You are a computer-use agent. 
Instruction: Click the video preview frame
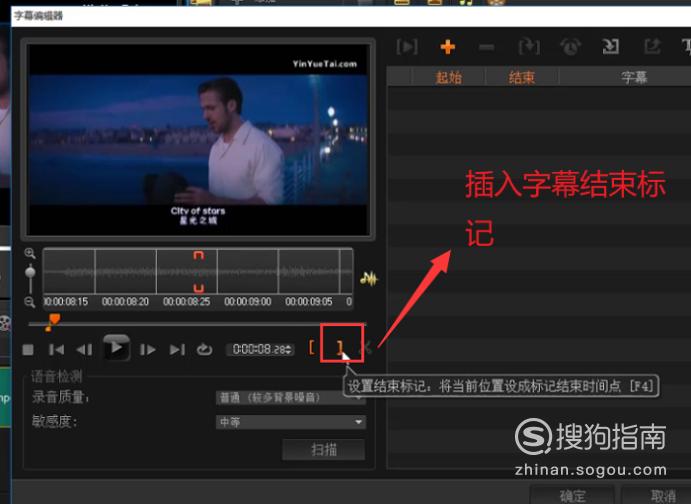point(198,140)
